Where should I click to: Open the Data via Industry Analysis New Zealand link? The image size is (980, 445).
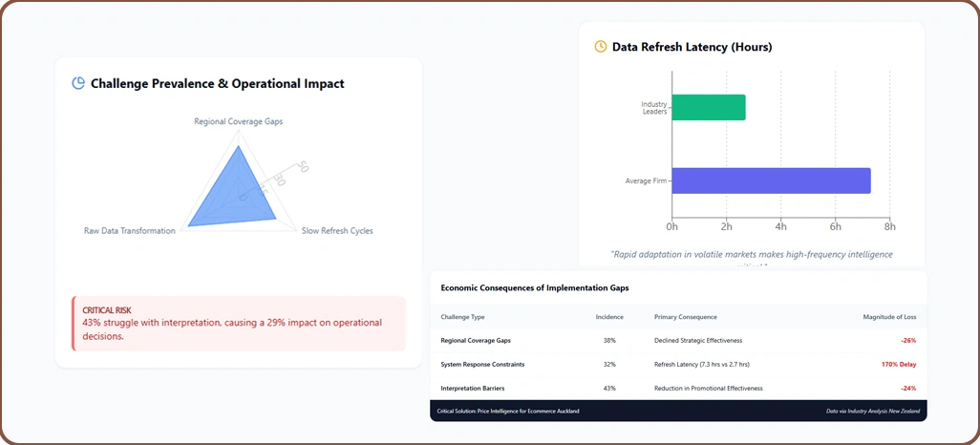coord(873,412)
